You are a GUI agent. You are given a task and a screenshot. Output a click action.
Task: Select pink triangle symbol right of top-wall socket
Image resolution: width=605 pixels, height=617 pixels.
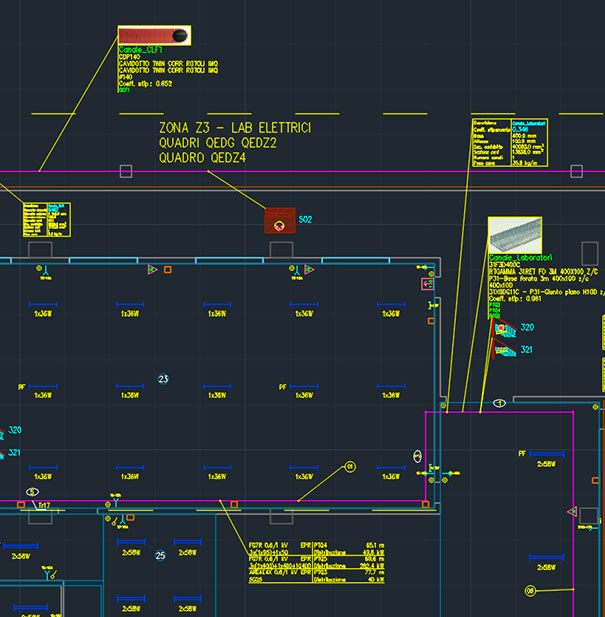coord(310,270)
